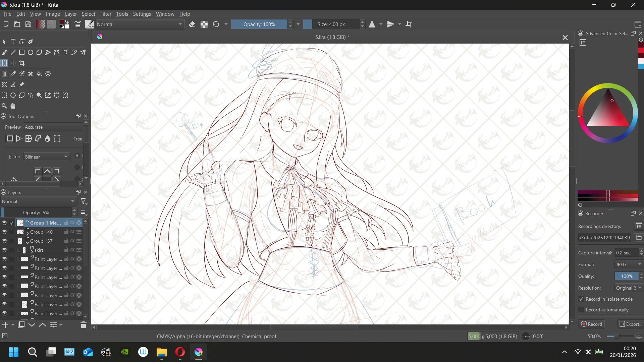The image size is (644, 362).
Task: Open the Settings menu
Action: click(x=142, y=14)
